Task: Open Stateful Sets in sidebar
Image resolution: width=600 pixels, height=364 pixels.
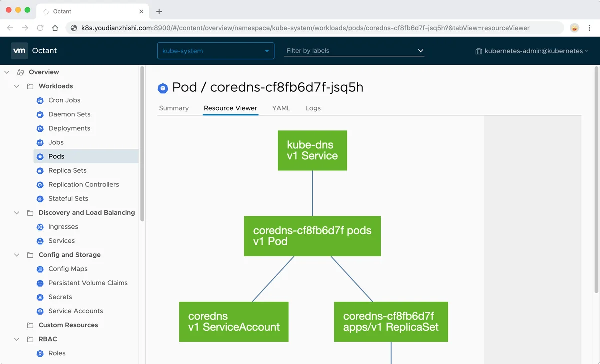Action: click(68, 198)
